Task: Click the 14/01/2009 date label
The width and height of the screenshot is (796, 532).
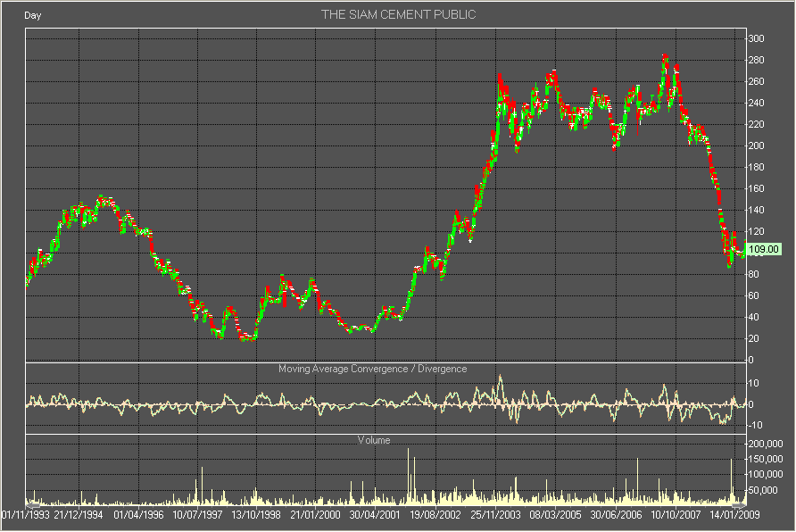Action: pos(734,515)
